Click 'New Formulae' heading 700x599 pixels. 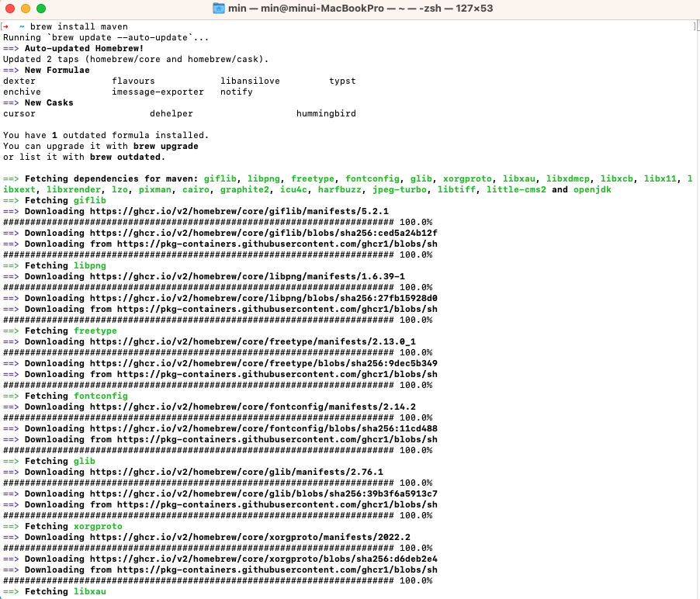[x=57, y=70]
